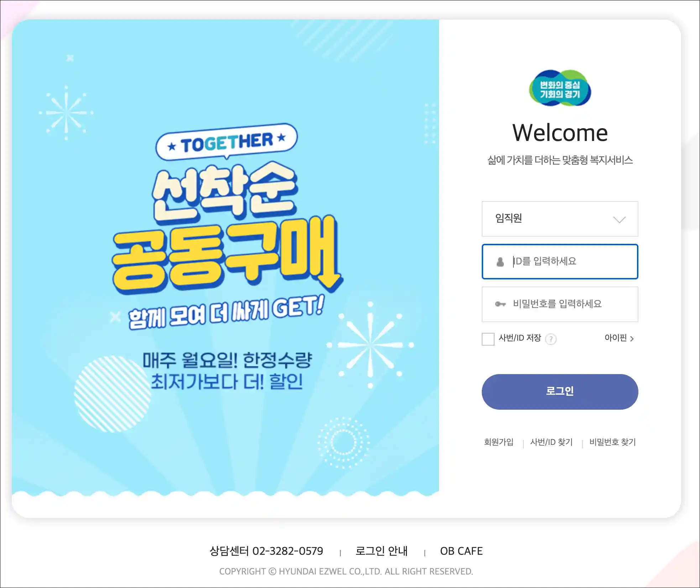700x588 pixels.
Task: Click the arrow icon next to 아이핀
Action: 632,339
